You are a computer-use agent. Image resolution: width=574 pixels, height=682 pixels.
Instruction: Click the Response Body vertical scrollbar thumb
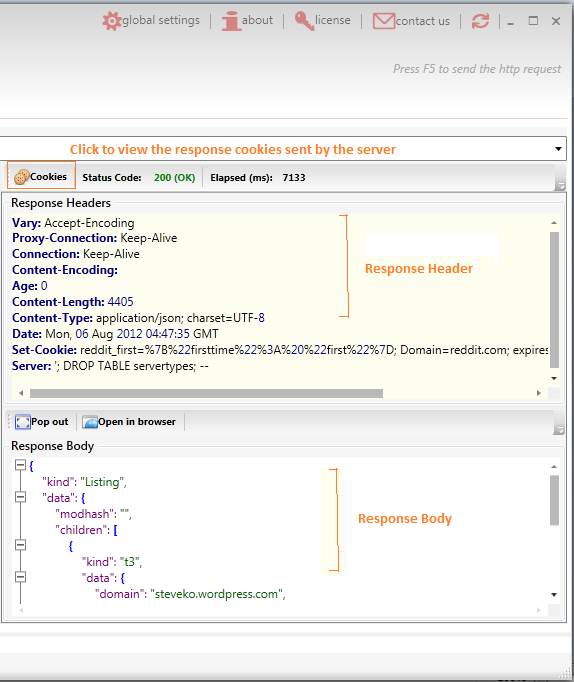554,500
